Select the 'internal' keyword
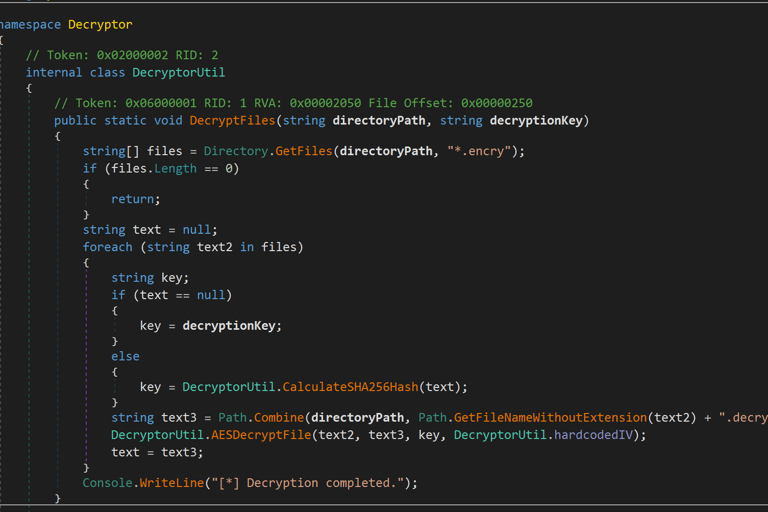The width and height of the screenshot is (768, 512). tap(54, 73)
